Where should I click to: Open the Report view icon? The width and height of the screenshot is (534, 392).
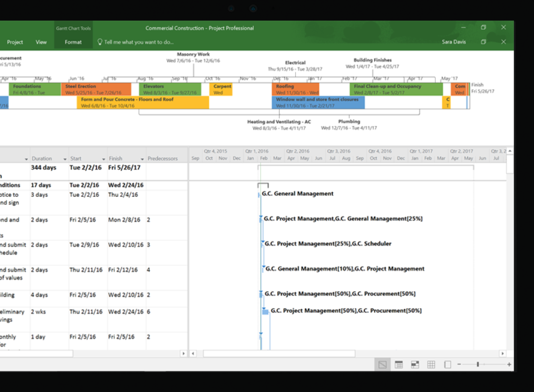pyautogui.click(x=448, y=365)
